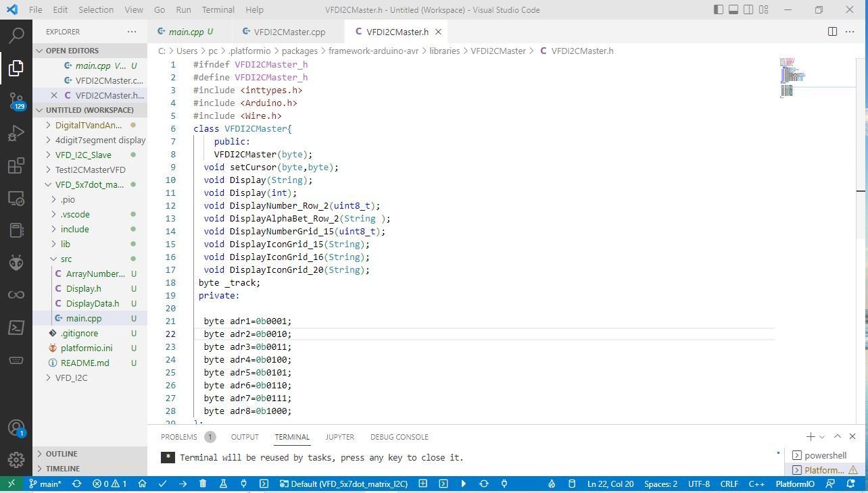Screen dimensions: 868x493
Task: Switch to VFDI2CMaster.cpp editor tab
Action: (289, 32)
